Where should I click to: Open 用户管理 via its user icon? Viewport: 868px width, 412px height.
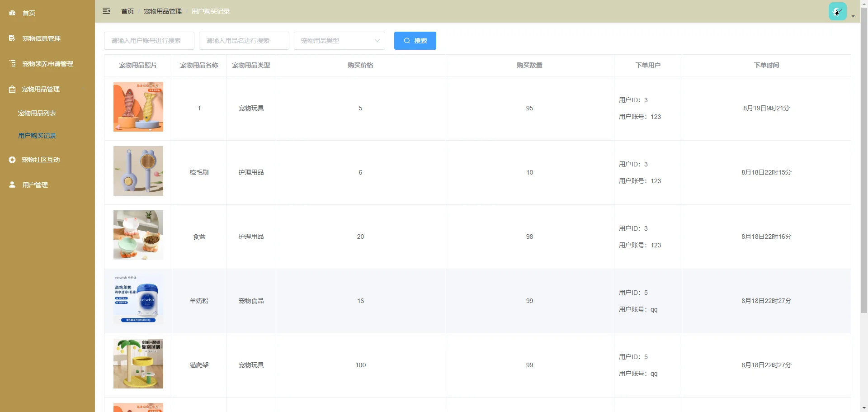coord(12,185)
